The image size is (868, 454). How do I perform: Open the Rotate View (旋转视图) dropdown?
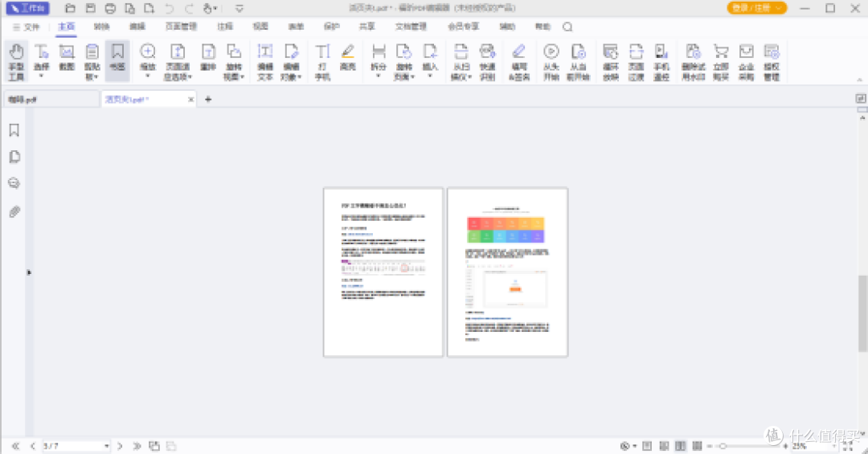point(234,61)
